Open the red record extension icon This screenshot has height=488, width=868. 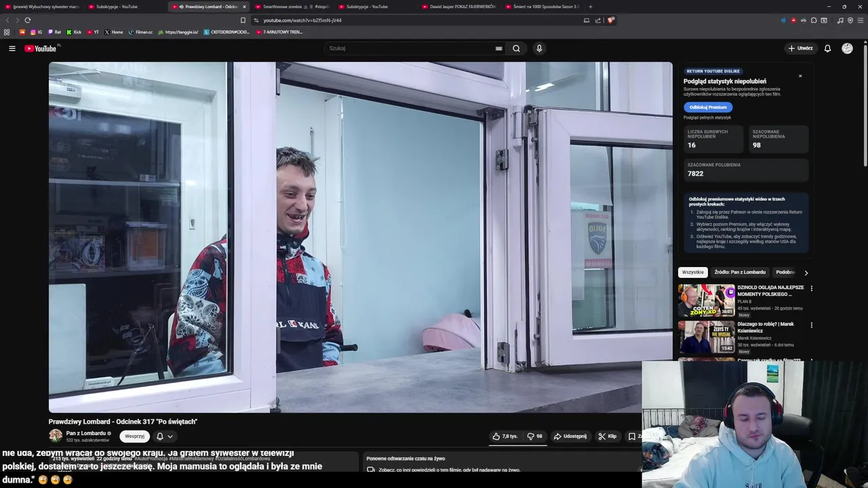pyautogui.click(x=793, y=20)
